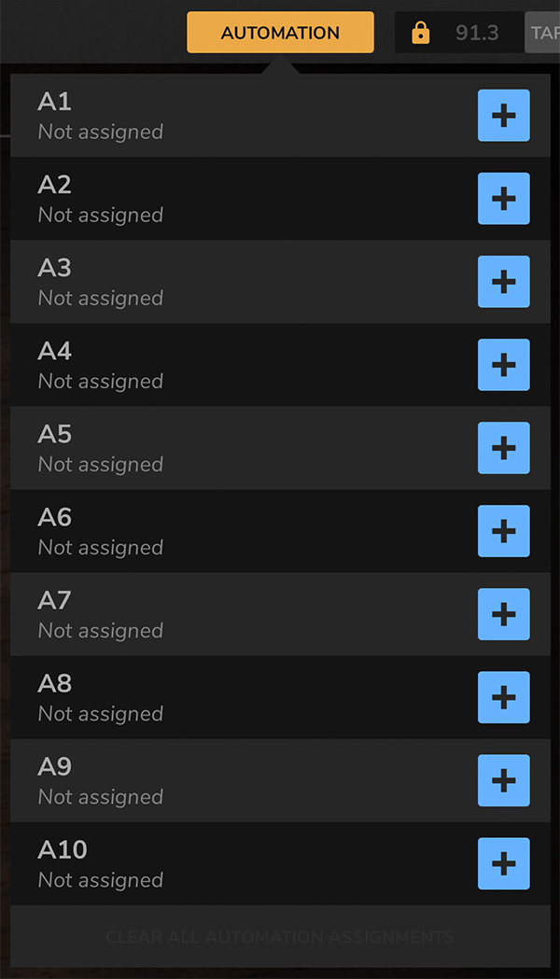Click the plus icon for A1
The width and height of the screenshot is (560, 979).
coord(503,116)
